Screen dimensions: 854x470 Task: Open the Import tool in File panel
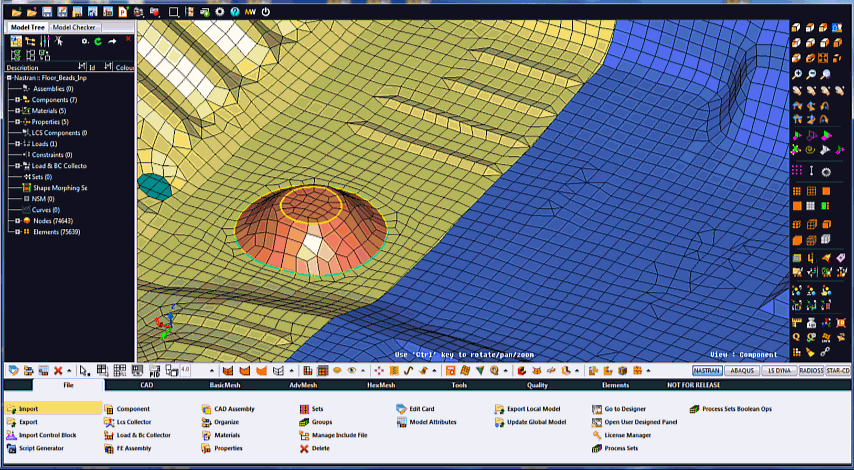click(x=28, y=409)
